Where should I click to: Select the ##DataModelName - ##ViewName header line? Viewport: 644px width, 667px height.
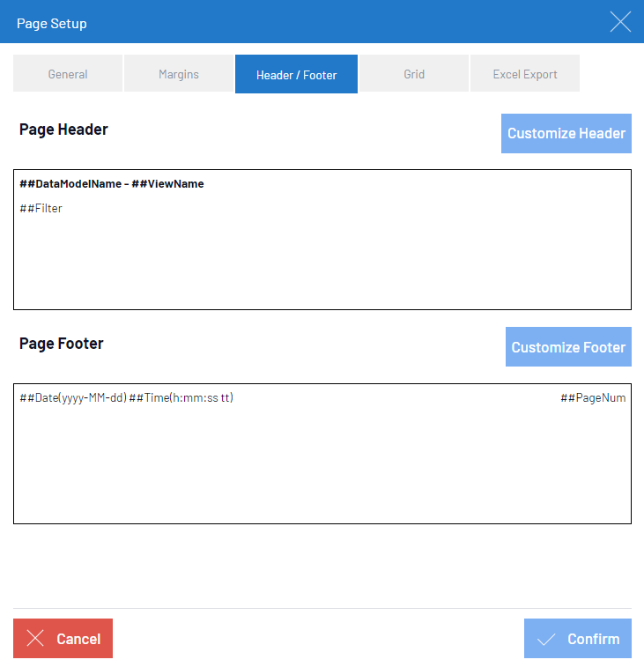point(112,184)
